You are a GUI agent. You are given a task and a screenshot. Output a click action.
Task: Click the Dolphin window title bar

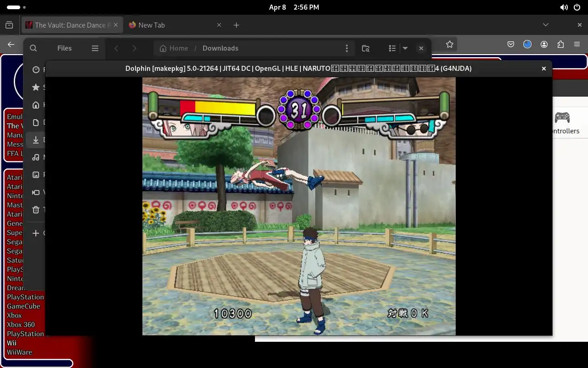point(299,69)
